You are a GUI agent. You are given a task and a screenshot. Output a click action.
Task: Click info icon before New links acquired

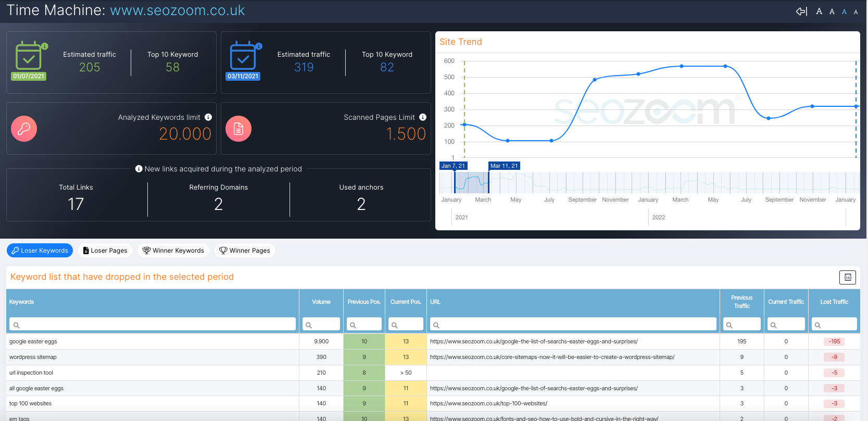tap(139, 169)
